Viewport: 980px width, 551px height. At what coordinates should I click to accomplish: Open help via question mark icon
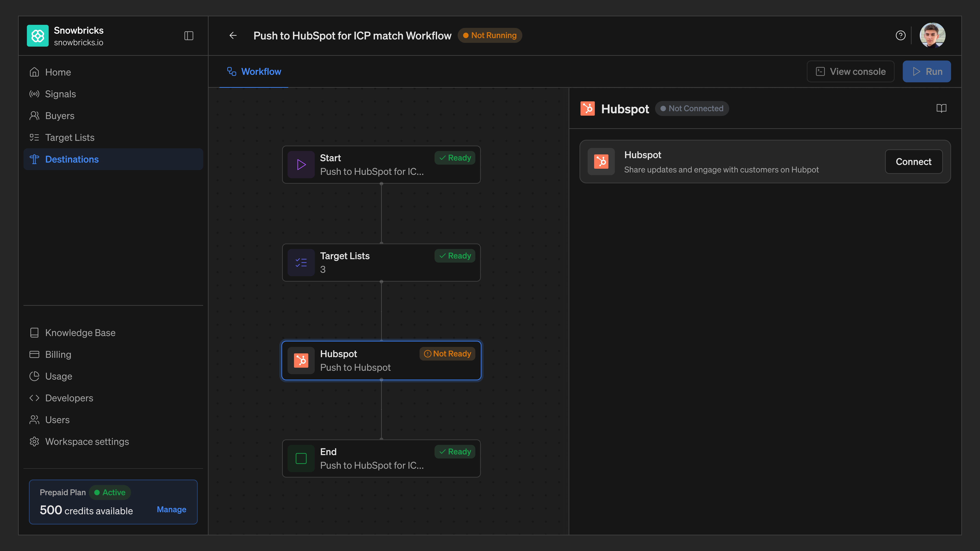click(x=901, y=35)
